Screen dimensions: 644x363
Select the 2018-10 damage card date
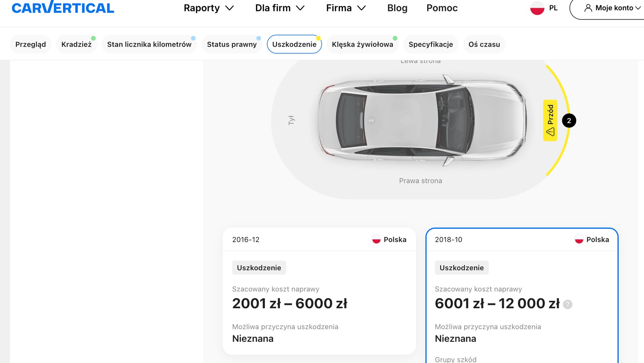point(448,240)
